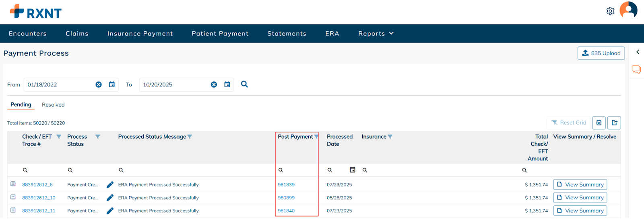The height and width of the screenshot is (219, 644).
Task: Go to Insurance Payment menu
Action: tap(140, 34)
